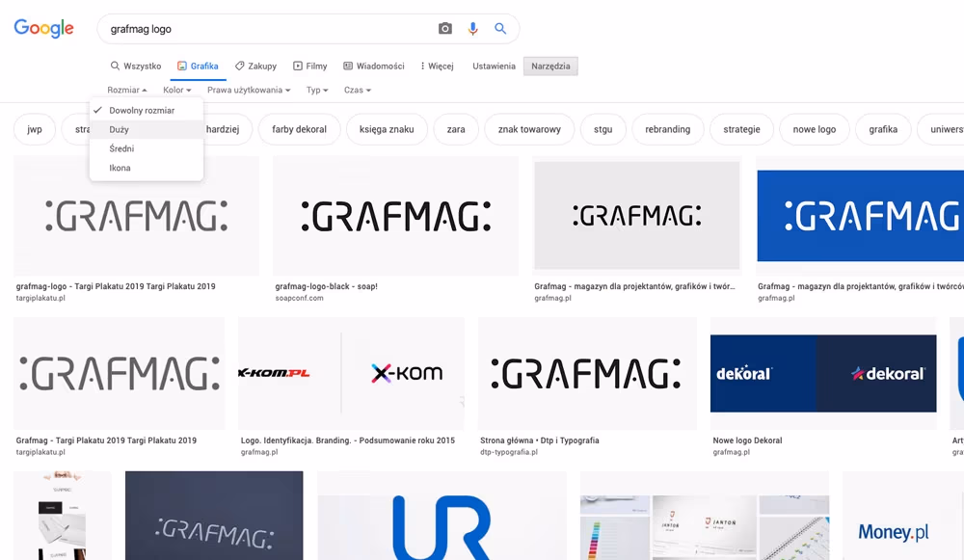964x560 pixels.
Task: Open the Strona główna Dtp i Typografia image
Action: pos(587,373)
